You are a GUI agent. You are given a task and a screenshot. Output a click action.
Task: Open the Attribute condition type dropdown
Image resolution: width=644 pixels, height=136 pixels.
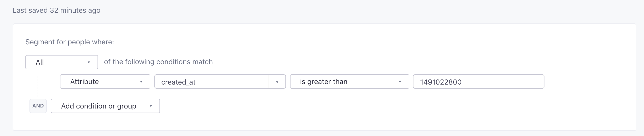point(105,81)
